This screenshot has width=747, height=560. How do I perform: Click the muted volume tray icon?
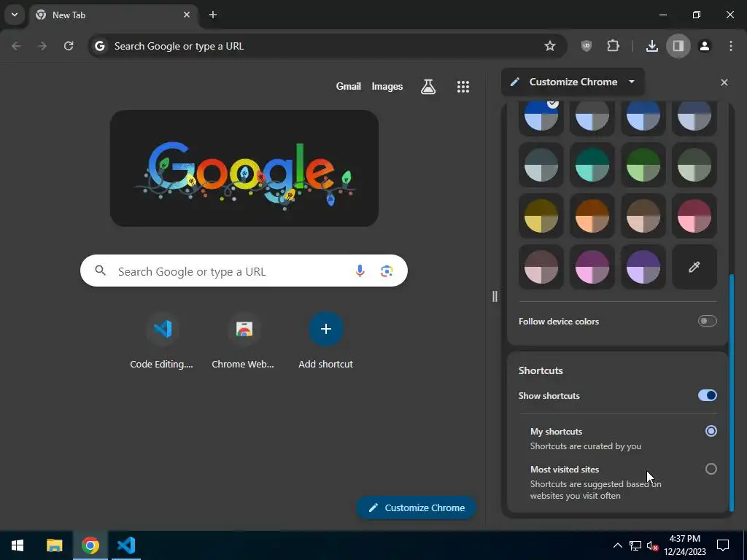coord(652,545)
